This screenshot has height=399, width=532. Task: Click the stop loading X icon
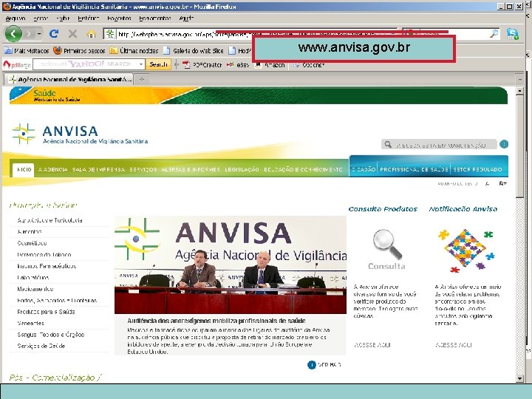72,33
